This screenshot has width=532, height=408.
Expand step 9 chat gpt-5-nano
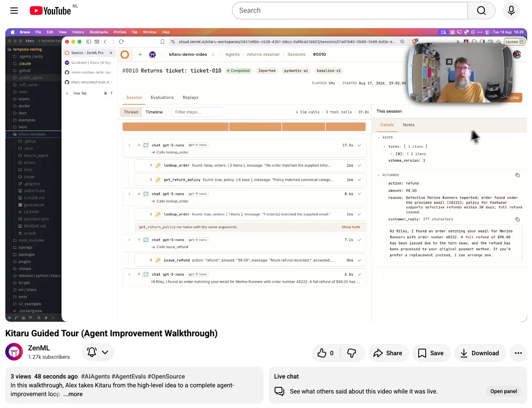129,274
